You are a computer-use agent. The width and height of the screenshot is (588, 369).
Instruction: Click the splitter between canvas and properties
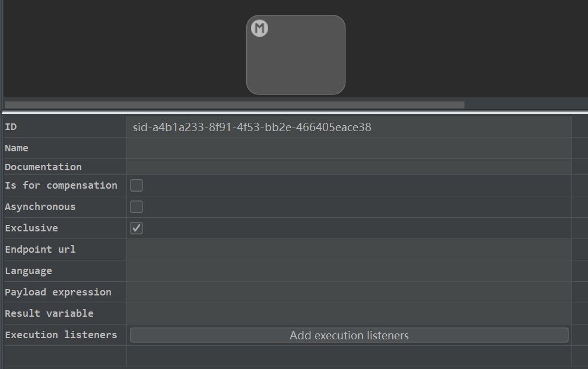295,112
